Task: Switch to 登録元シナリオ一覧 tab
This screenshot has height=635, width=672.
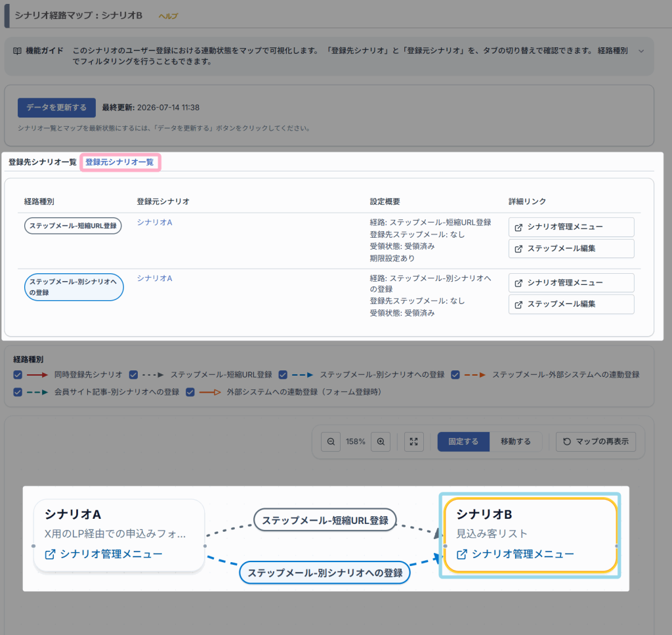Action: pos(119,162)
